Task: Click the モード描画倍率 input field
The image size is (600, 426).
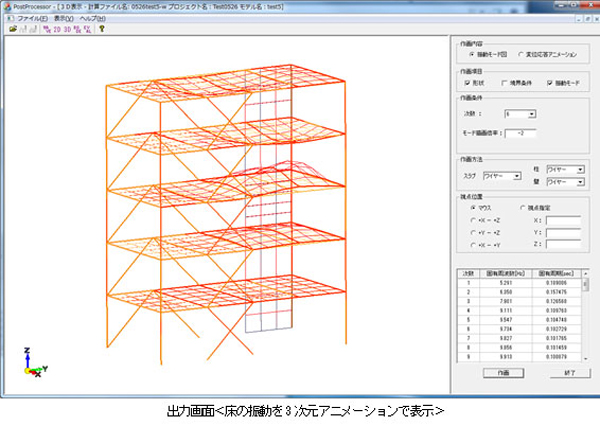Action: pyautogui.click(x=520, y=132)
